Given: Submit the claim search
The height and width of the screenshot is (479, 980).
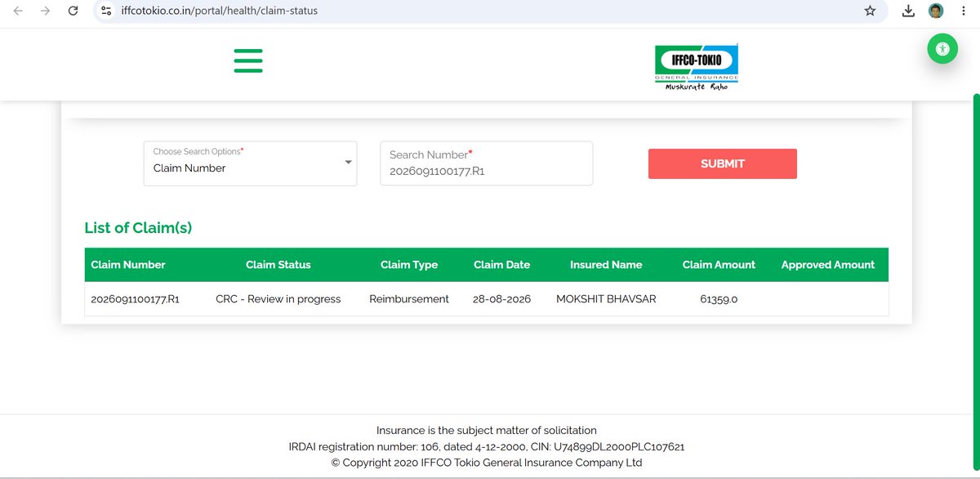Looking at the screenshot, I should click(x=723, y=163).
